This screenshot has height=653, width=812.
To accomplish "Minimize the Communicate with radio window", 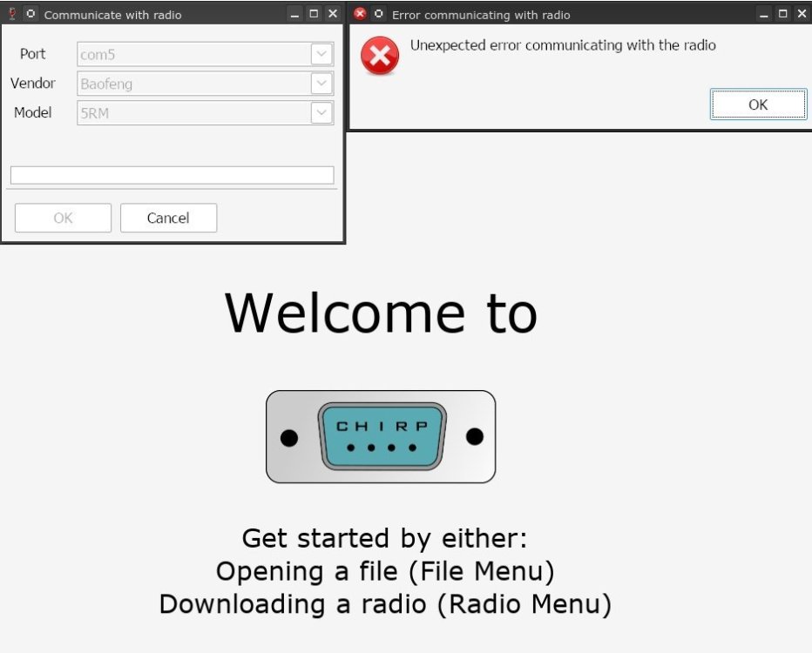I will pos(294,14).
